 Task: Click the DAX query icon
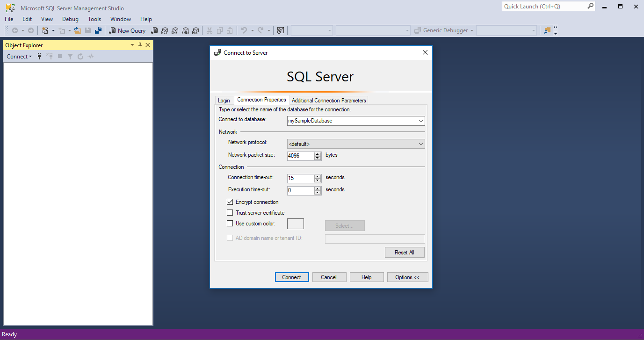pyautogui.click(x=195, y=30)
